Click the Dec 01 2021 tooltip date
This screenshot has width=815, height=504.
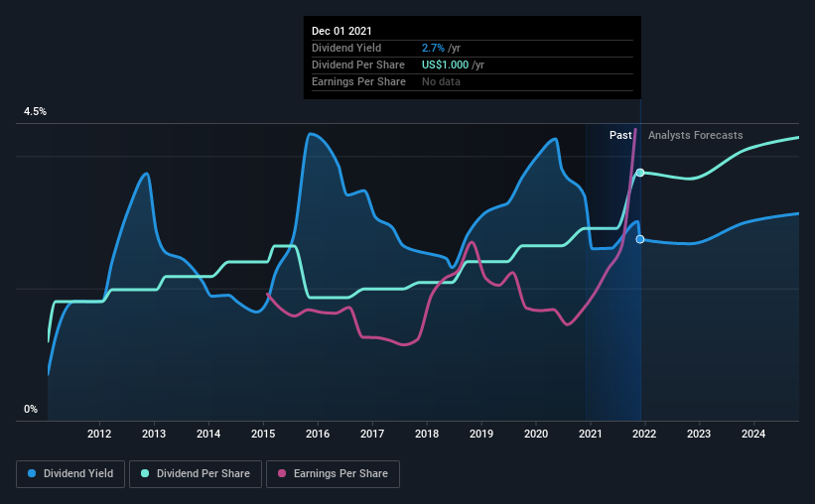tap(341, 31)
